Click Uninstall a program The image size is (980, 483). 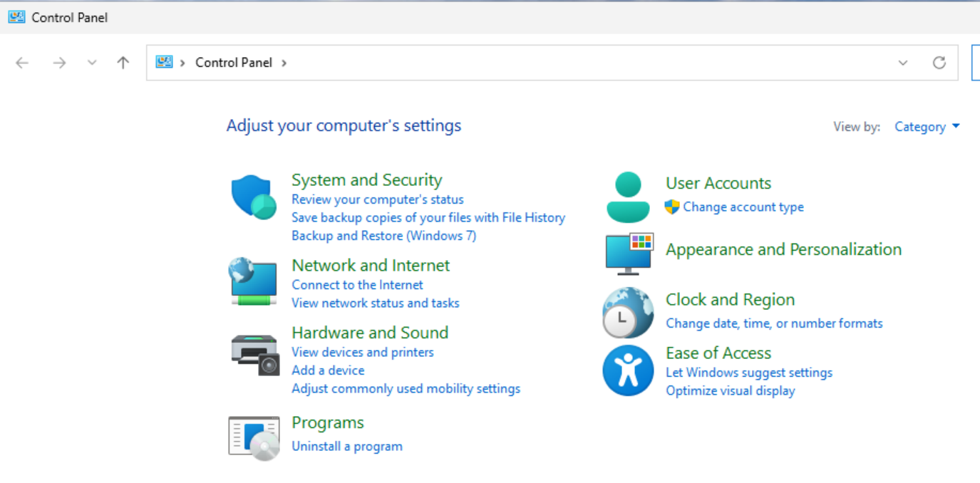(347, 447)
